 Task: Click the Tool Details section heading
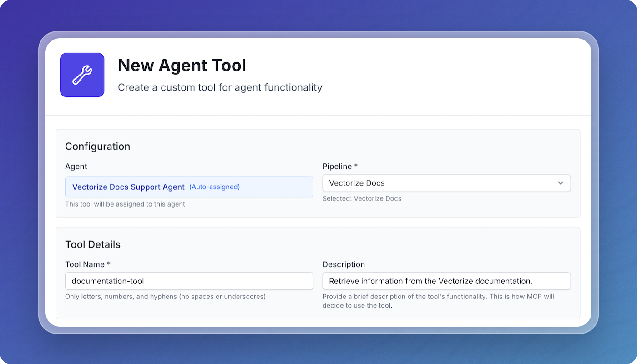pyautogui.click(x=93, y=244)
